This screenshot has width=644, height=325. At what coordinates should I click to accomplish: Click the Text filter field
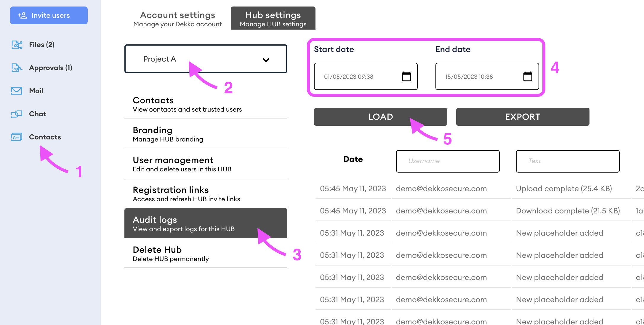coord(568,161)
